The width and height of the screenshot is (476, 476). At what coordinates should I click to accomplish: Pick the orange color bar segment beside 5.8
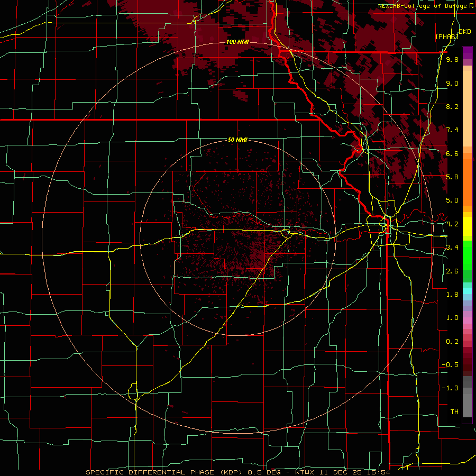point(467,182)
